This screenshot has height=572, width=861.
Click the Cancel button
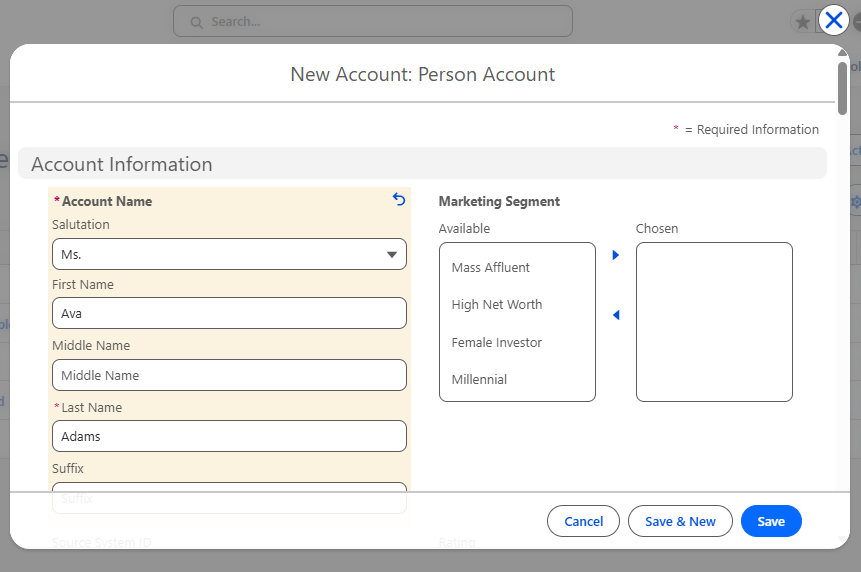583,521
